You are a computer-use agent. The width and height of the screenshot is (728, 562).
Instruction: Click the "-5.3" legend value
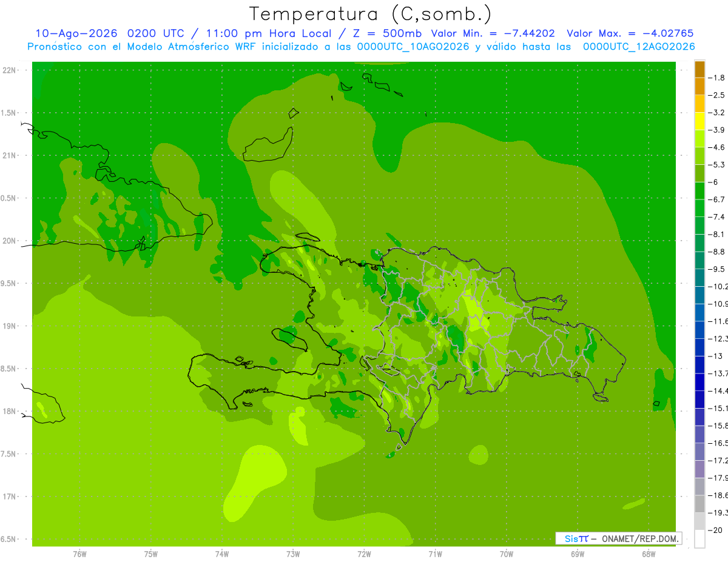pos(716,165)
